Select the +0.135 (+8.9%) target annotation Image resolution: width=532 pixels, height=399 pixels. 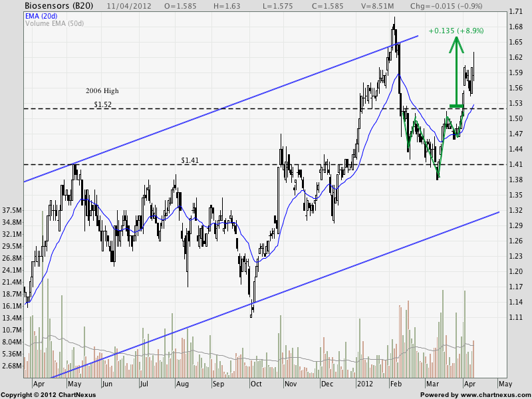point(456,31)
